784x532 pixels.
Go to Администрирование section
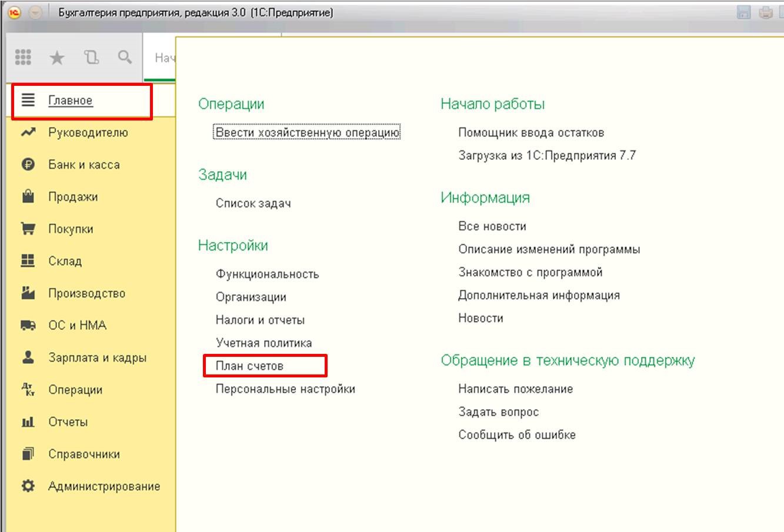(104, 486)
